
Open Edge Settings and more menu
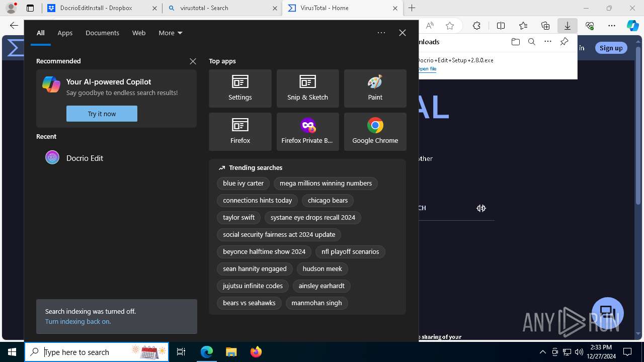(x=612, y=26)
